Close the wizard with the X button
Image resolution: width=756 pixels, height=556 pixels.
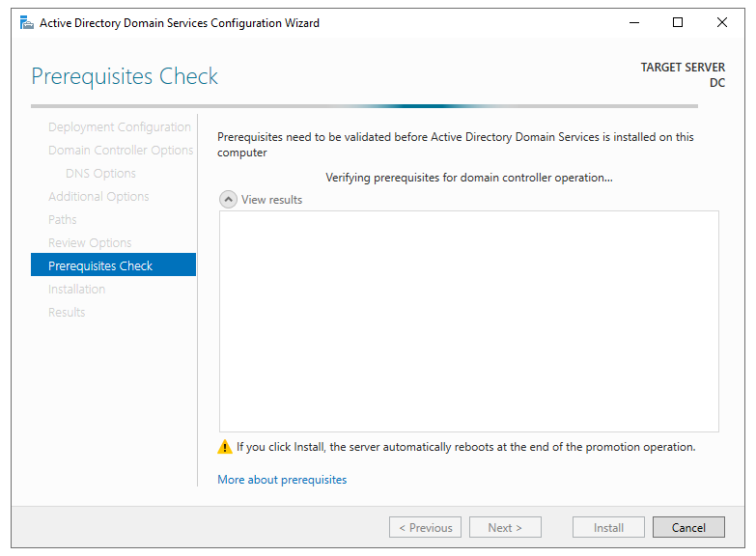[x=721, y=22]
